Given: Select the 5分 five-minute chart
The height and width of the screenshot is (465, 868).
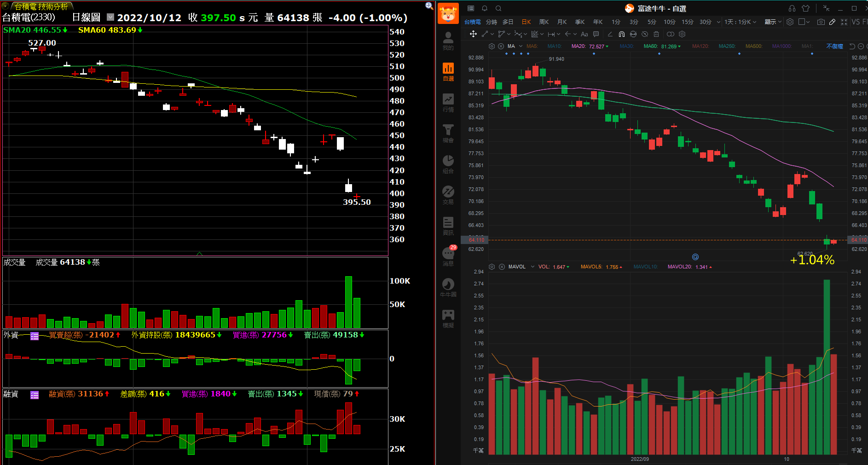Looking at the screenshot, I should (652, 22).
